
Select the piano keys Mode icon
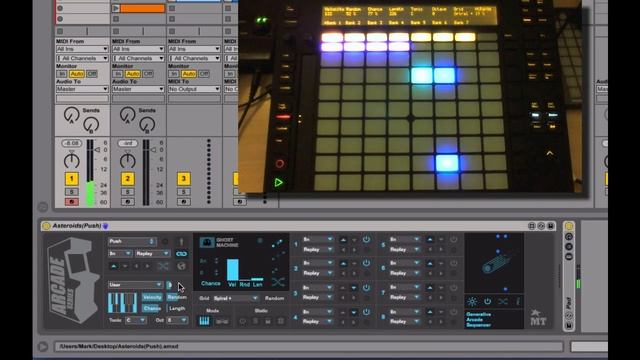pyautogui.click(x=204, y=321)
